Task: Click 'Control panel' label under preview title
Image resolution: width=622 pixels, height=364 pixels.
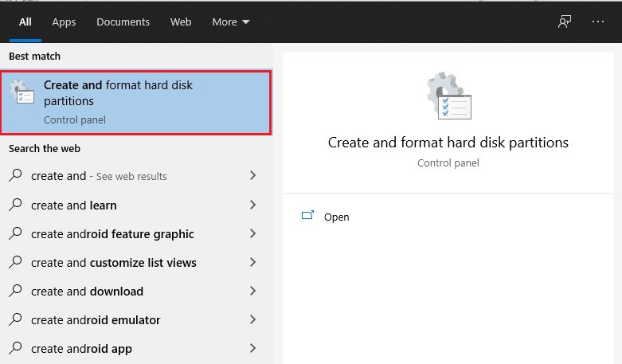Action: coord(448,163)
